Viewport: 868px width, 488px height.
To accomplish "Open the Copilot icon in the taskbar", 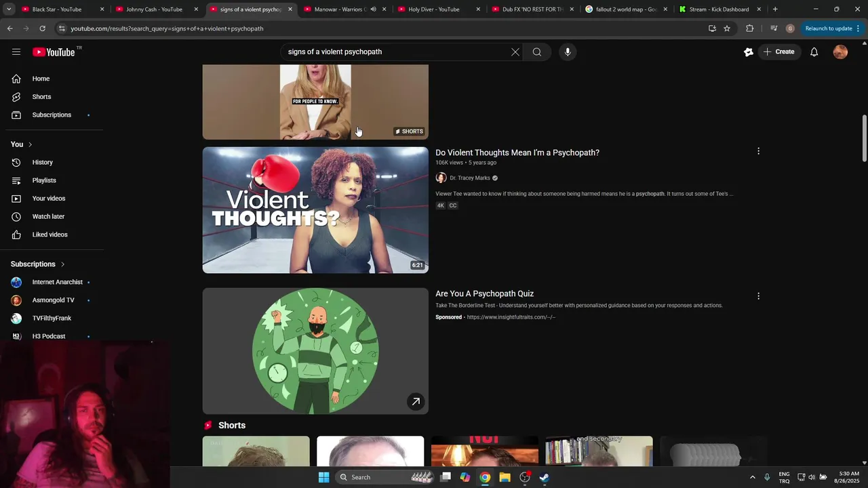I will tap(465, 477).
